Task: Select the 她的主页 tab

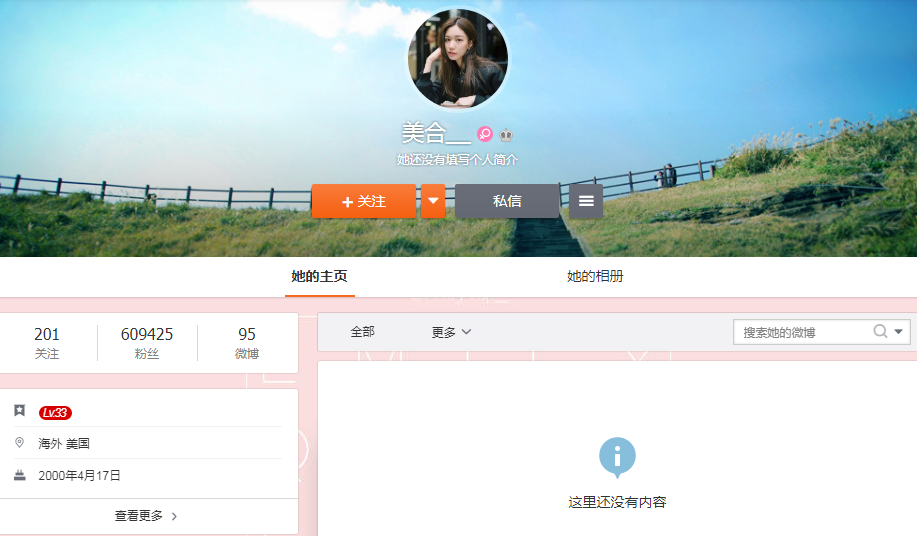Action: [319, 276]
